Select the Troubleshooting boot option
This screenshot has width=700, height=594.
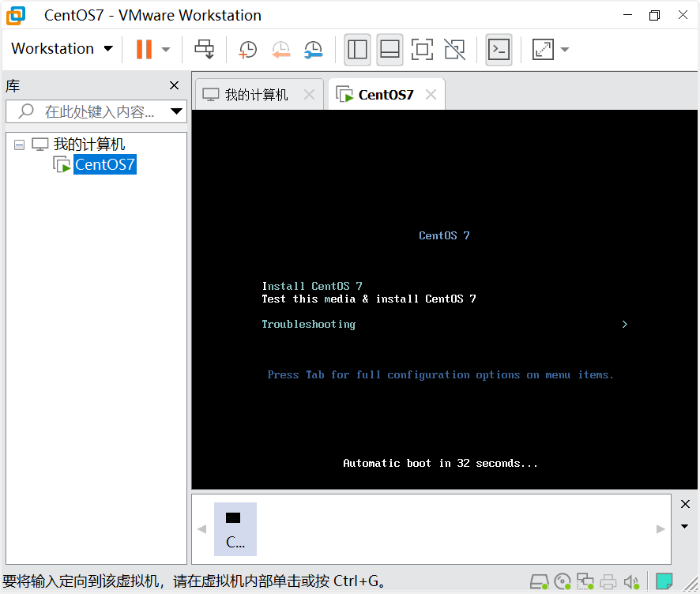(308, 325)
